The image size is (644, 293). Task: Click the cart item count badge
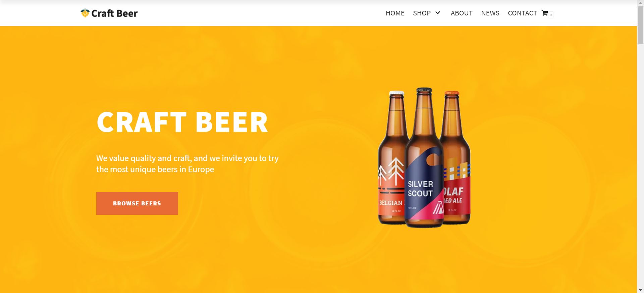tap(551, 15)
